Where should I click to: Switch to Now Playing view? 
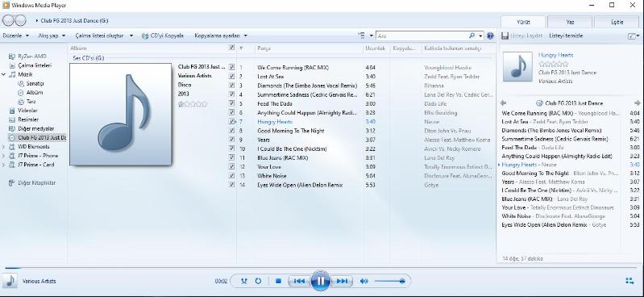click(x=629, y=281)
